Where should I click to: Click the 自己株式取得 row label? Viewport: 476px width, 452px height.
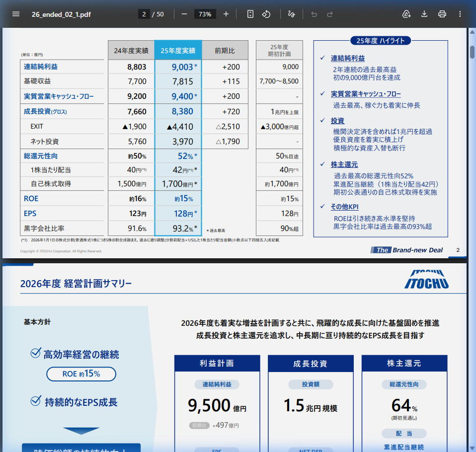51,184
